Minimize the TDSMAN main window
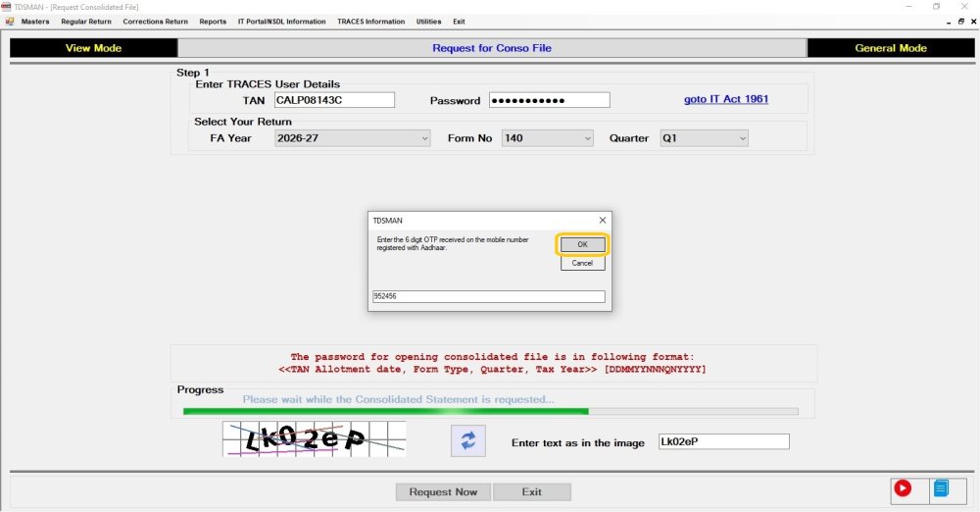 click(x=908, y=6)
